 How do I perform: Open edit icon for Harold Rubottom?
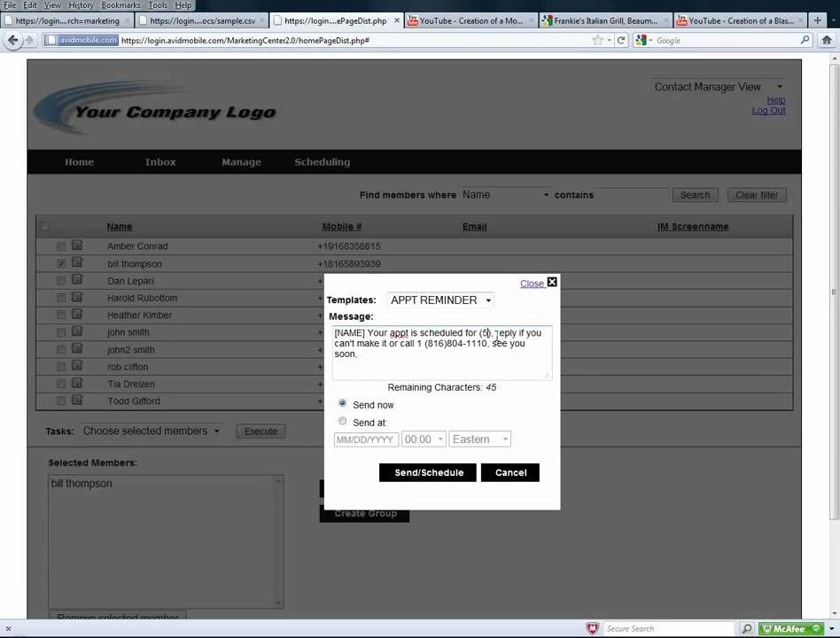click(x=77, y=296)
